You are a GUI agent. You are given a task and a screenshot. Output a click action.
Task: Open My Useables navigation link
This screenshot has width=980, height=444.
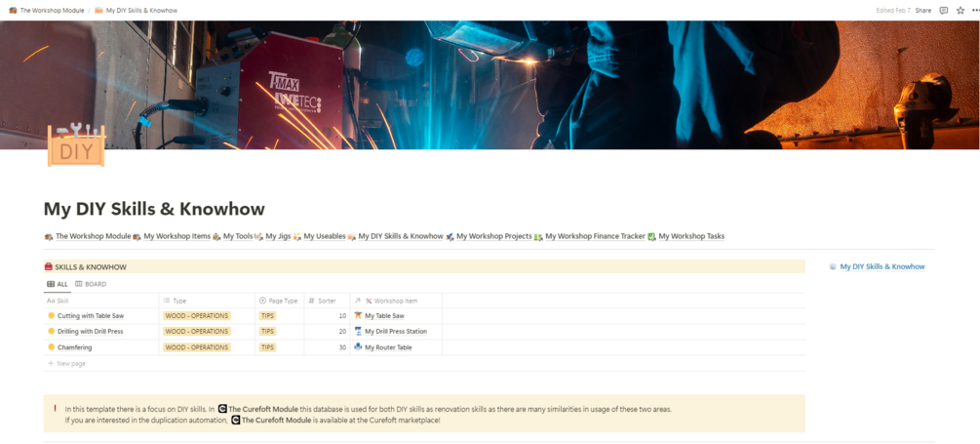pos(319,236)
